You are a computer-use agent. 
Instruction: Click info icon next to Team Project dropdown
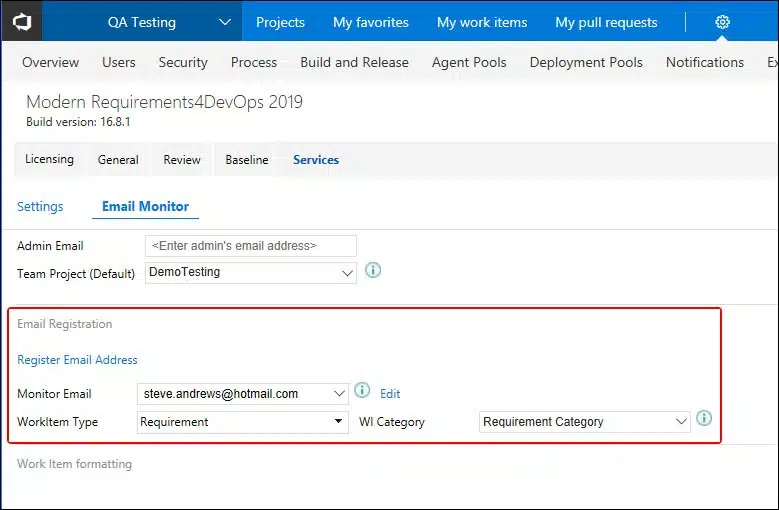tap(373, 270)
